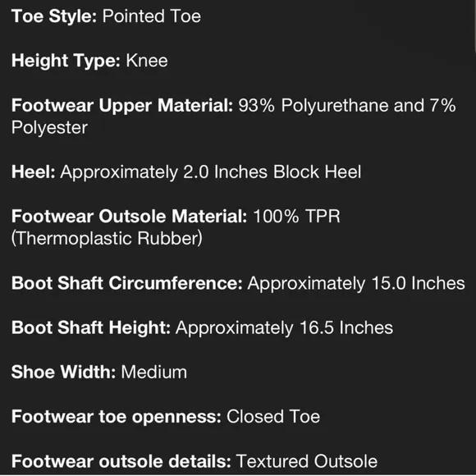
Task: Select the 'Pointed Toe' value text
Action: 152,16
